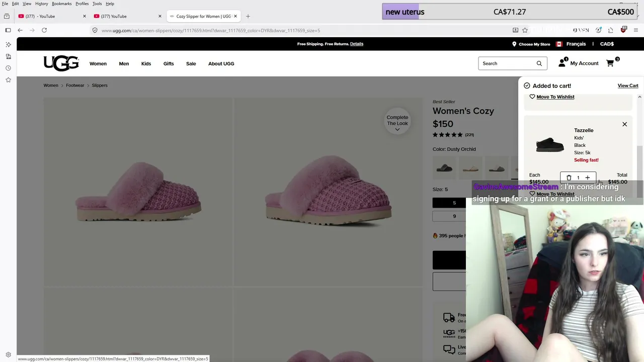Open the shopping cart icon
This screenshot has width=644, height=362.
coord(610,63)
